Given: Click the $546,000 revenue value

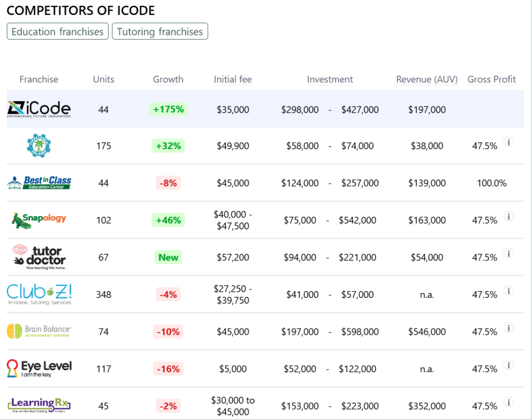Looking at the screenshot, I should (x=427, y=332).
